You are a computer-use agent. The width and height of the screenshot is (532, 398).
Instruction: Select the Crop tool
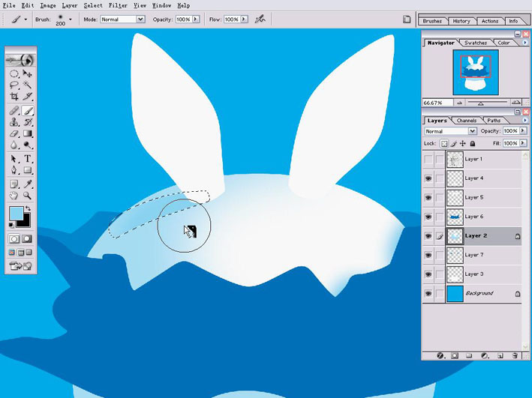pos(14,96)
